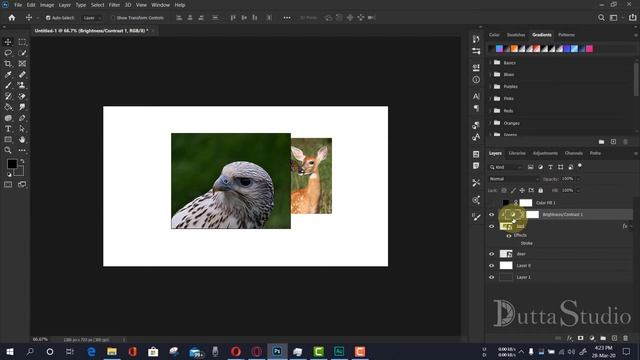Viewport: 640px width, 360px height.
Task: Open the Normal blend mode dropdown
Action: [514, 179]
